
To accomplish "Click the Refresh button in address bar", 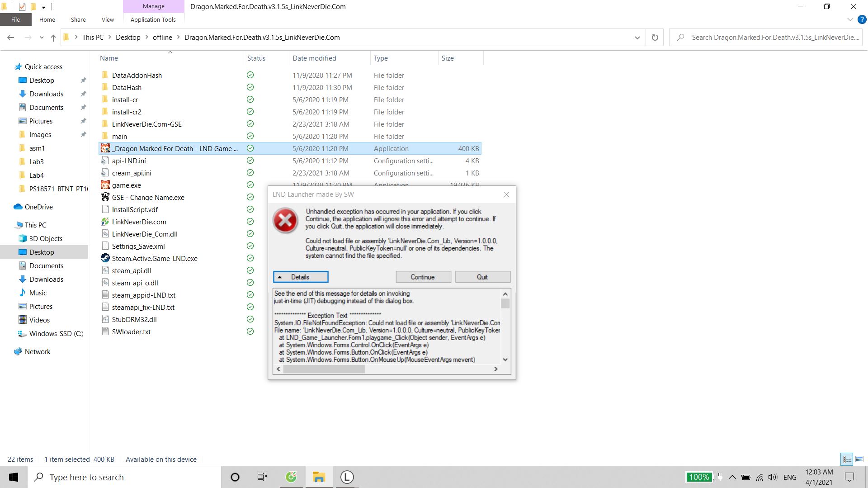I will [655, 38].
